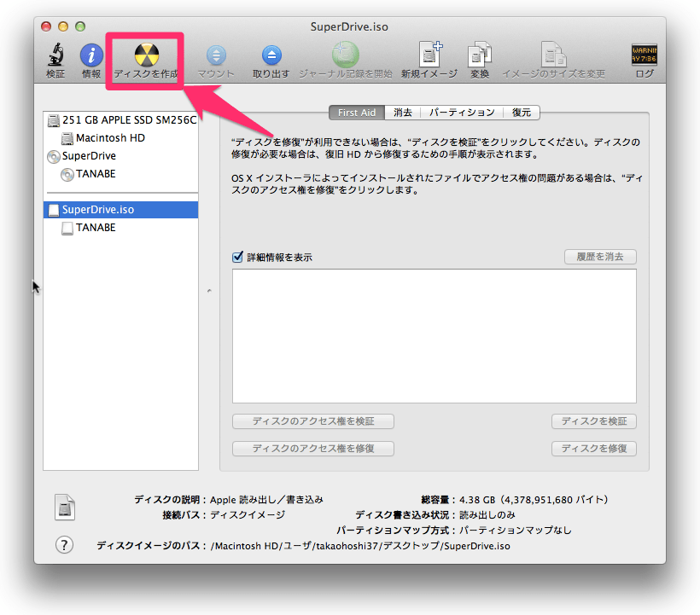Select the SuperDrive optical drive
Screen dimensions: 700x615
coord(120,155)
